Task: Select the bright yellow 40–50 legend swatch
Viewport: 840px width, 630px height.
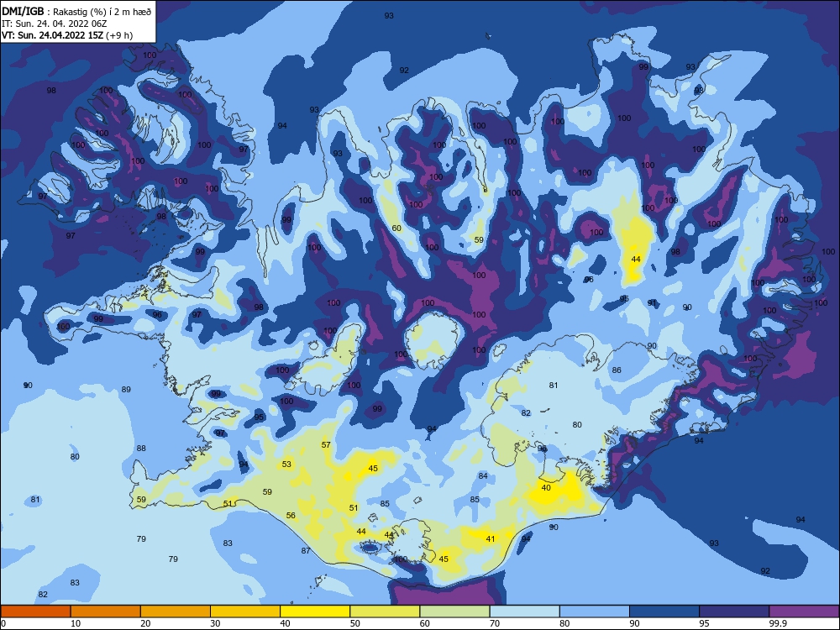Action: 315,612
